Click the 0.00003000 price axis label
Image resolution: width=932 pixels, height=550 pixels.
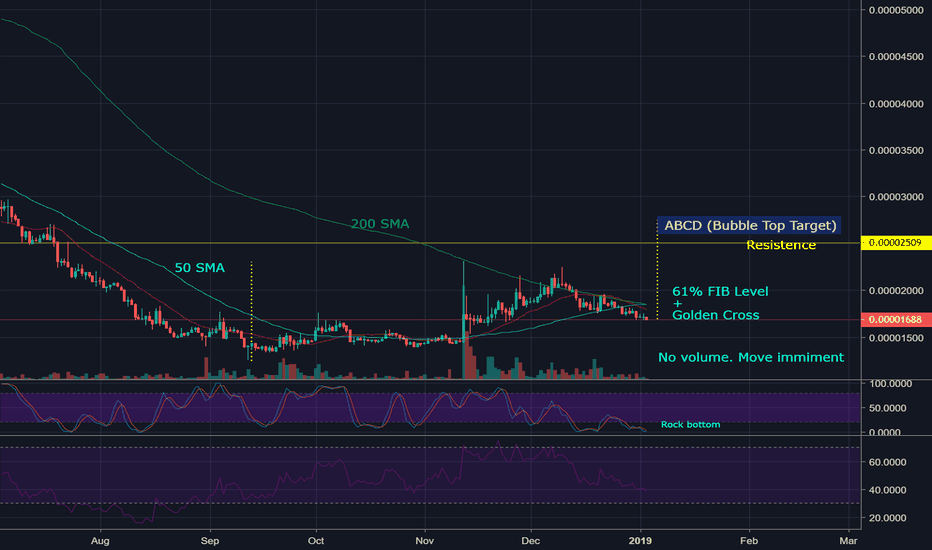pyautogui.click(x=896, y=197)
